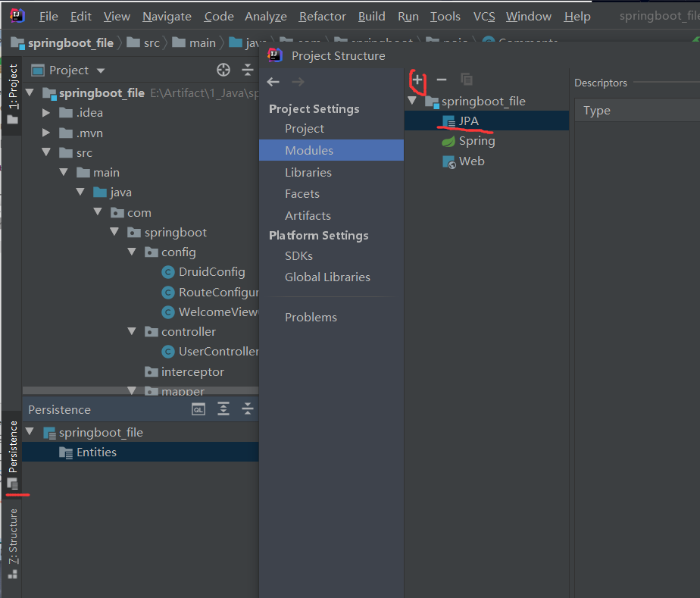Click the RouteConfigur class icon
The image size is (700, 598).
click(168, 293)
